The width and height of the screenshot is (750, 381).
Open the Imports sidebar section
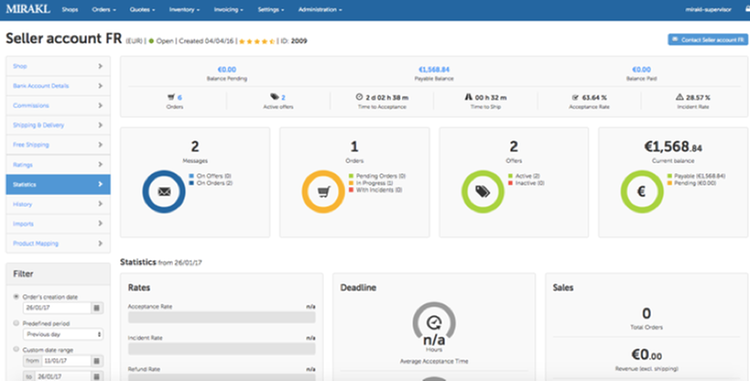(58, 224)
